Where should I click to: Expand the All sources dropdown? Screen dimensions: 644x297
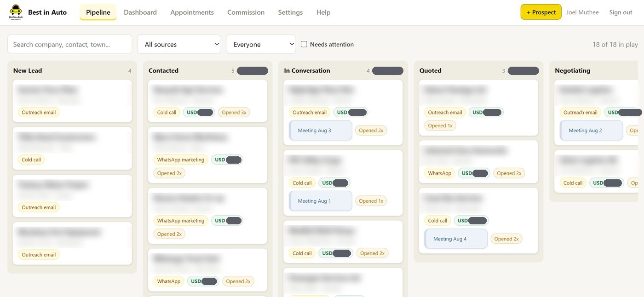(179, 44)
